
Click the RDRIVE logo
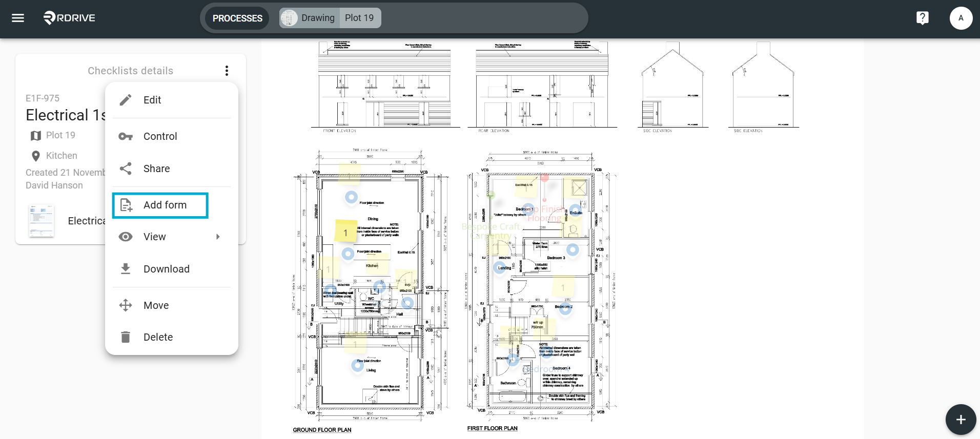[x=70, y=18]
